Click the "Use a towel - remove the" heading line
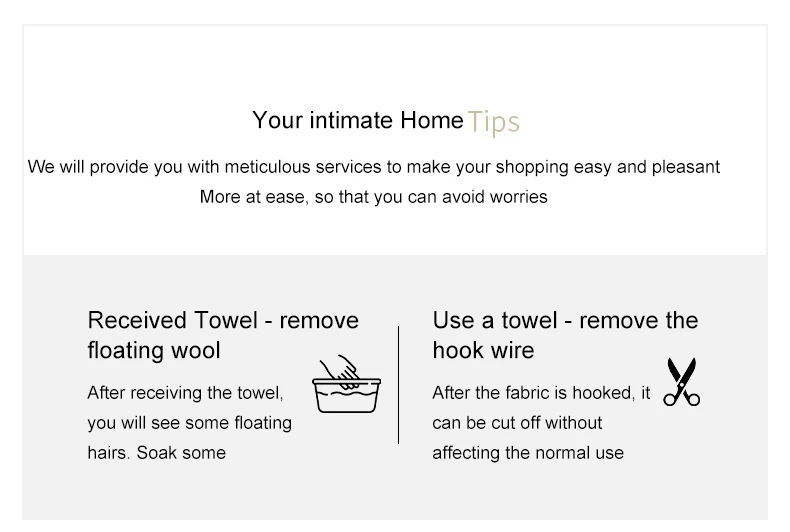The image size is (790, 532). click(x=565, y=320)
